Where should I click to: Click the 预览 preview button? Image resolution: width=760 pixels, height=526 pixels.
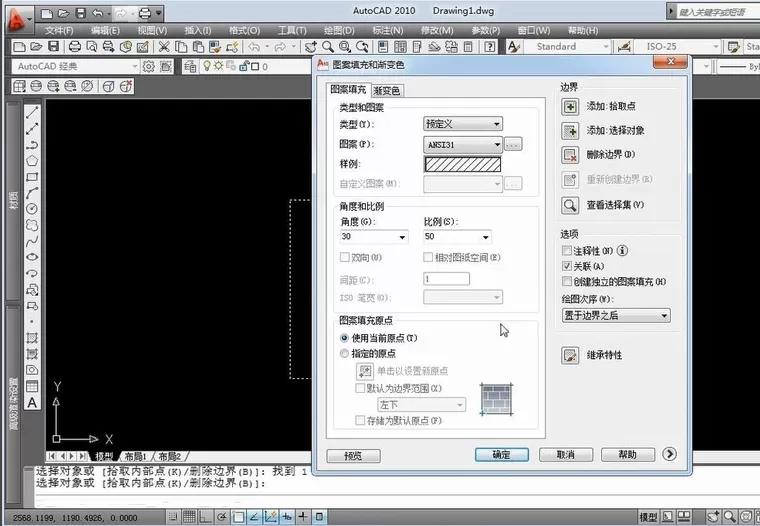click(353, 456)
